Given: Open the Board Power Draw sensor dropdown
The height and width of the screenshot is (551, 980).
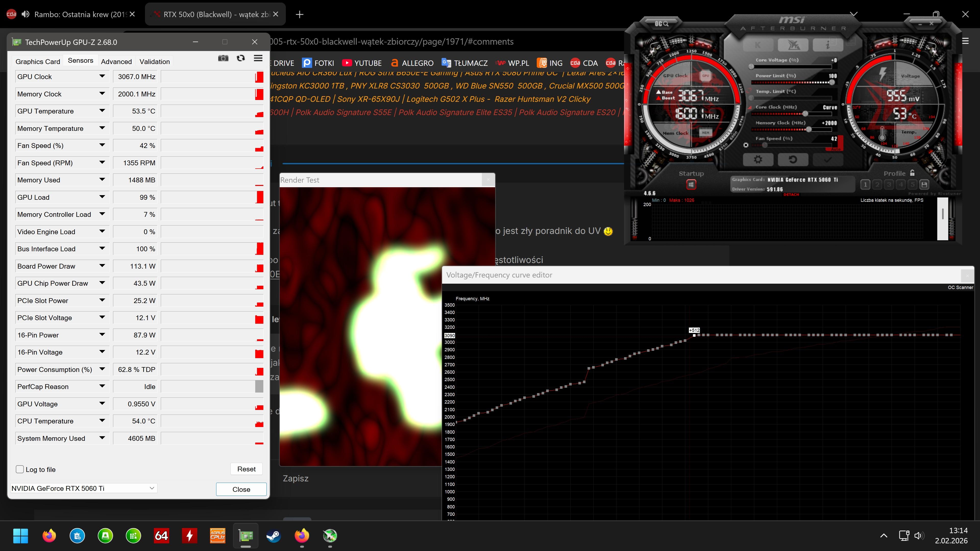Looking at the screenshot, I should click(102, 266).
